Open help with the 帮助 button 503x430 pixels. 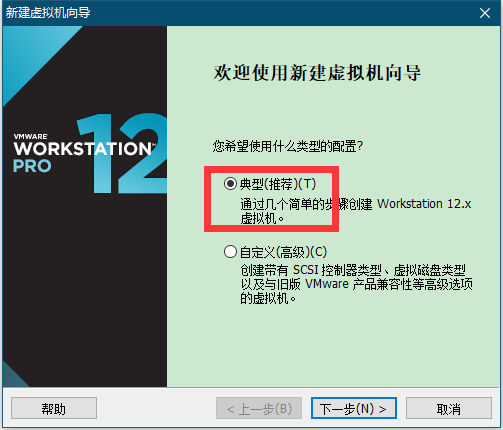coord(54,408)
